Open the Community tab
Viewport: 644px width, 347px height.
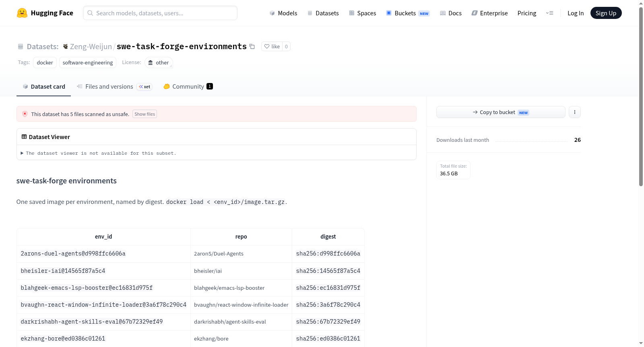coord(188,86)
